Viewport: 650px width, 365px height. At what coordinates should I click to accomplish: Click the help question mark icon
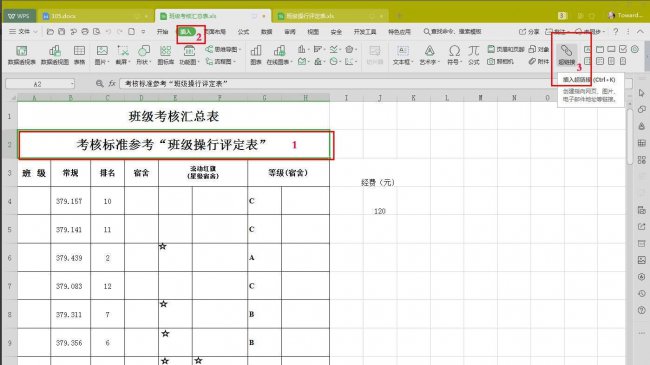(x=616, y=32)
